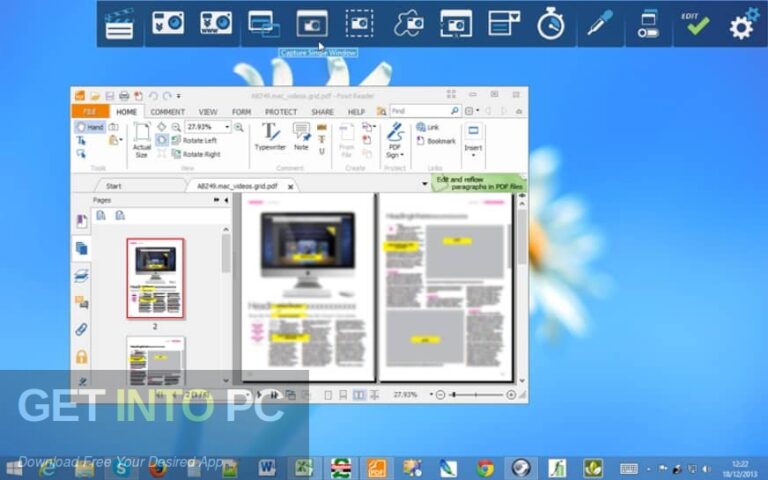The width and height of the screenshot is (768, 480).
Task: Open the SHARE ribbon tab
Action: (x=322, y=112)
